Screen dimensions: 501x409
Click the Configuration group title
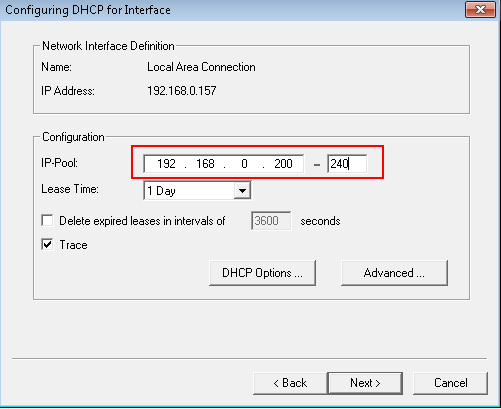pyautogui.click(x=73, y=137)
